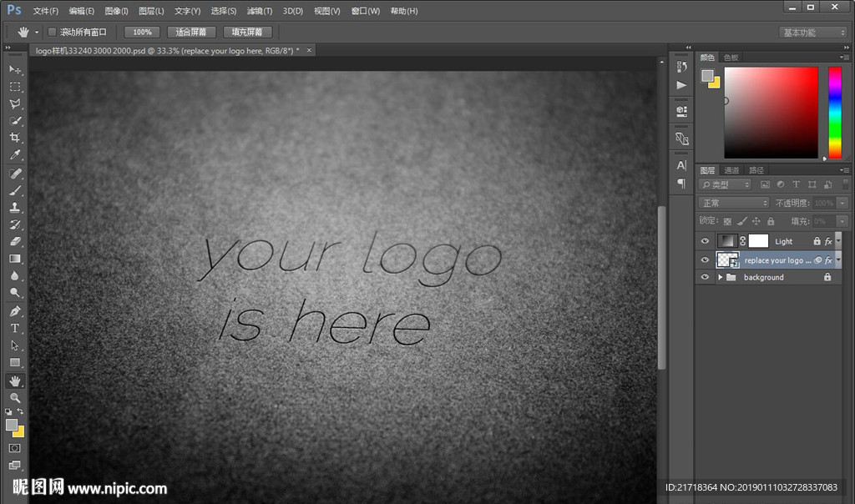Hide the background group
Screen dimensions: 855x504
tap(705, 277)
